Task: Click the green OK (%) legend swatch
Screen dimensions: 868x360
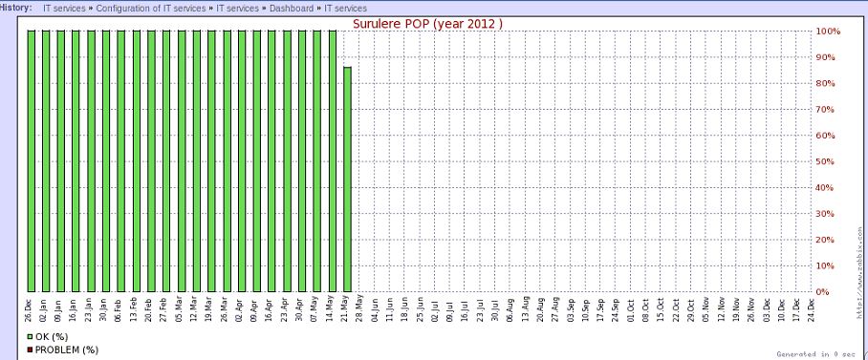Action: pyautogui.click(x=30, y=336)
